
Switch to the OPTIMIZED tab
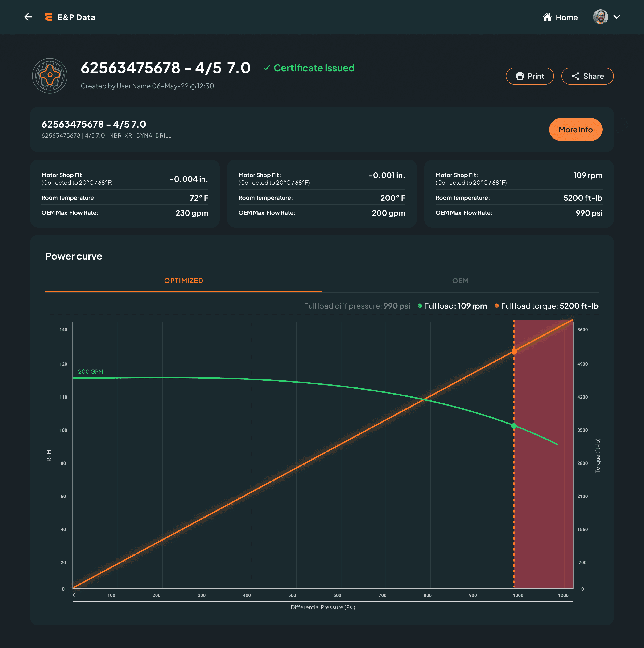[x=183, y=281]
